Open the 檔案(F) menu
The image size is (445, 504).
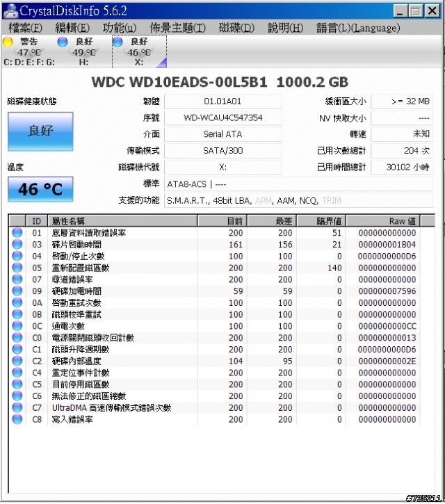(x=25, y=28)
